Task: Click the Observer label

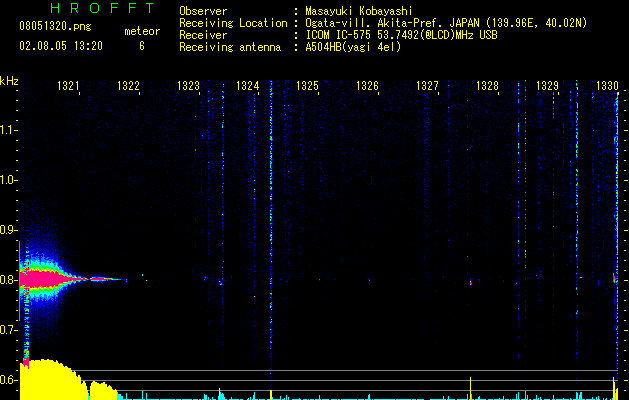Action: point(203,11)
